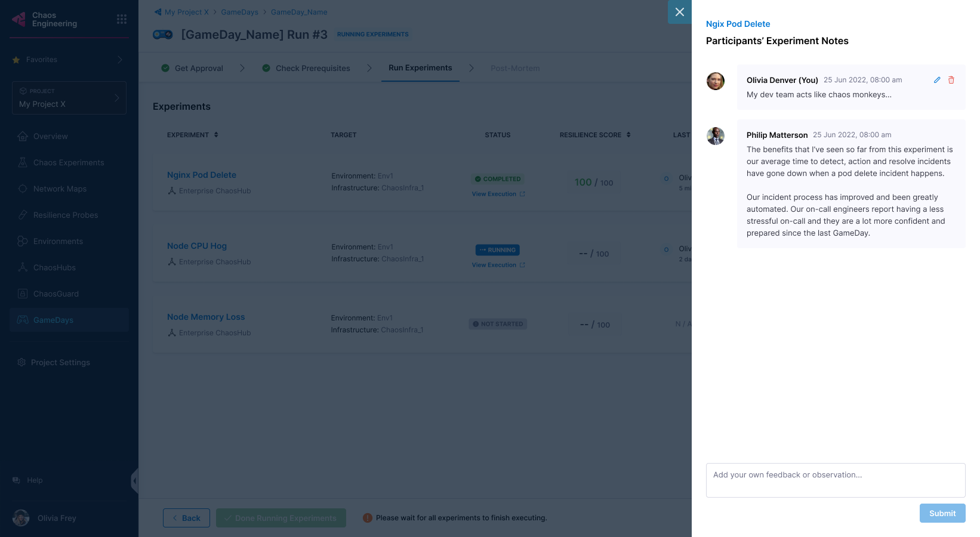Switch to the Run Experiments step tab
The height and width of the screenshot is (537, 980).
click(x=420, y=68)
